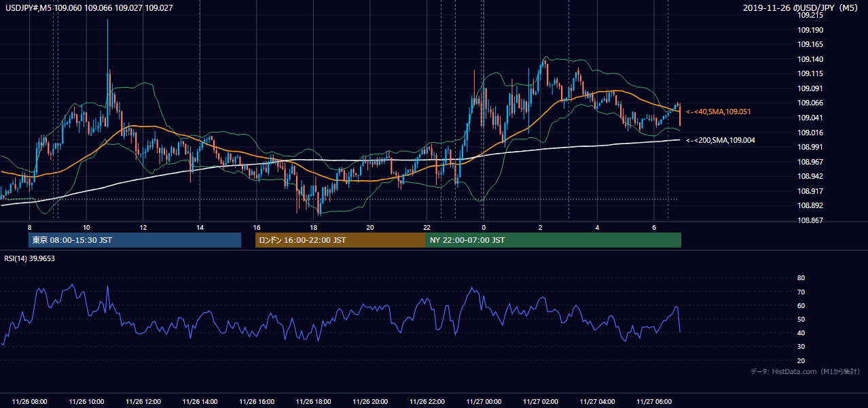This screenshot has height=408, width=868.
Task: Click price axis label 109.215
Action: tap(810, 15)
